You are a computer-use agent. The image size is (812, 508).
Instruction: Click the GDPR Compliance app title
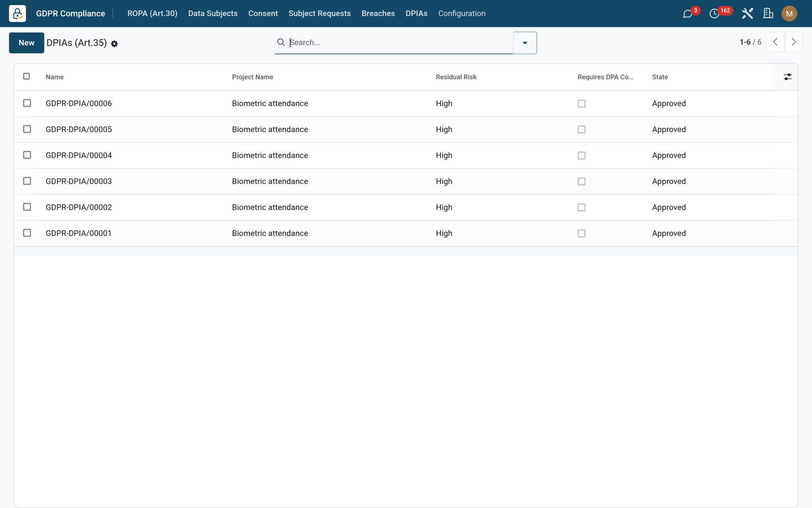[x=71, y=14]
